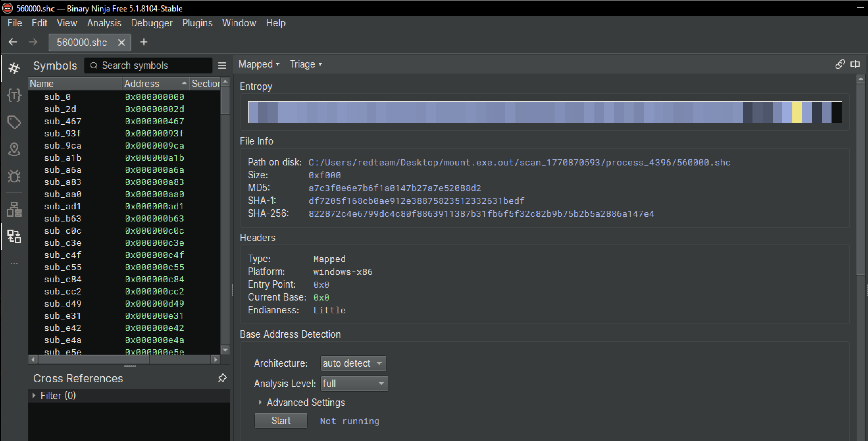
Task: Sort symbols by Address column header
Action: pos(155,83)
